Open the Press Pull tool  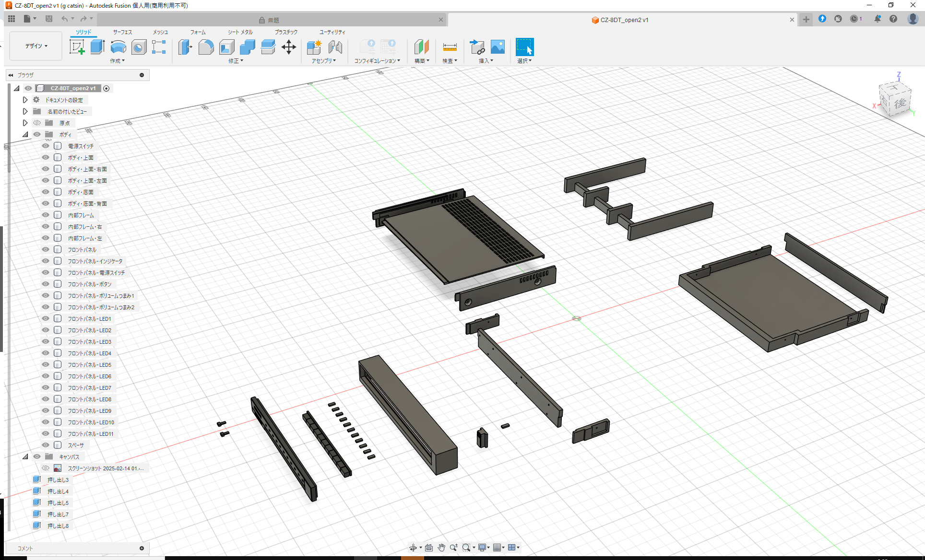click(x=185, y=47)
